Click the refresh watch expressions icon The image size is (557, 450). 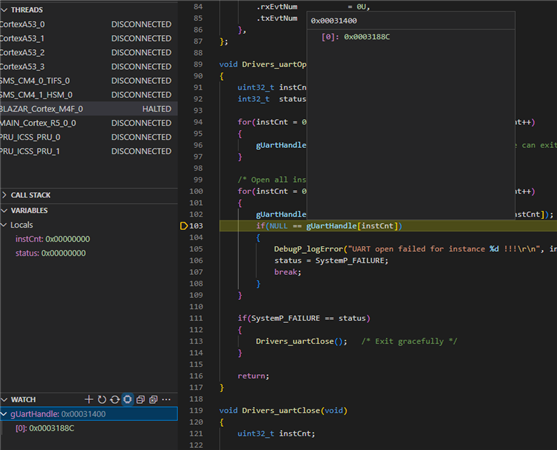(102, 400)
